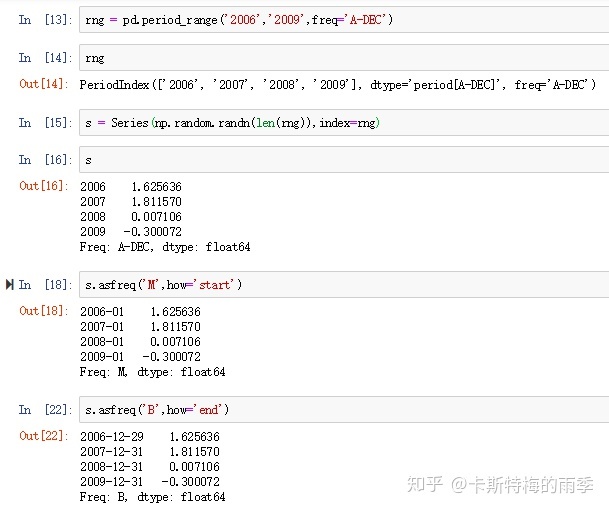Click the index label 2009 in Out[16]

[93, 232]
